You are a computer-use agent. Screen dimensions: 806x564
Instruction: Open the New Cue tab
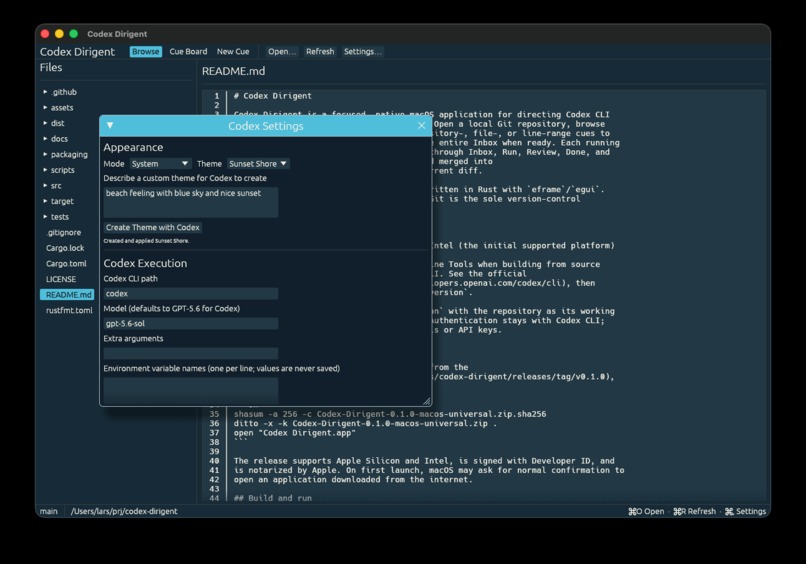click(x=233, y=51)
